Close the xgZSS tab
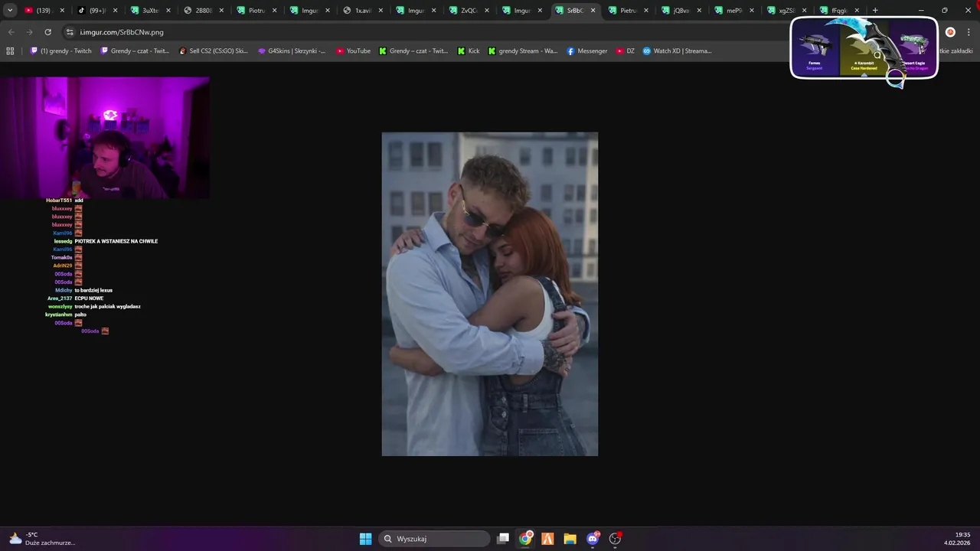 click(x=804, y=11)
